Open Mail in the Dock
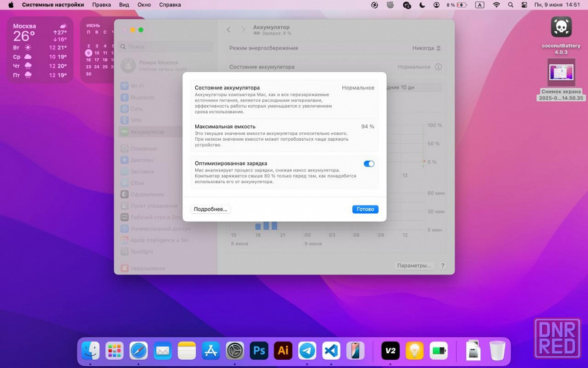Viewport: 588px width, 368px height. pos(162,351)
